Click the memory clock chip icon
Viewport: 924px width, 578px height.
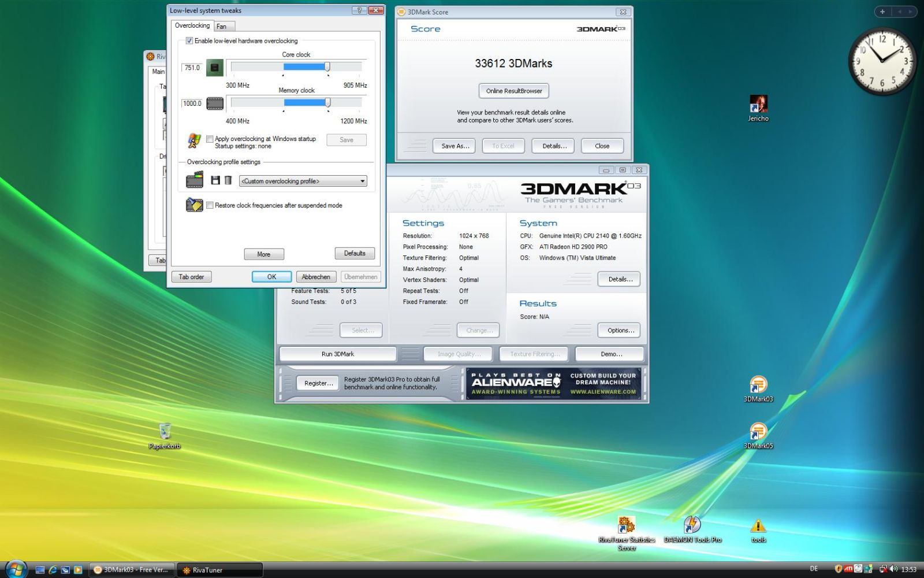point(215,103)
